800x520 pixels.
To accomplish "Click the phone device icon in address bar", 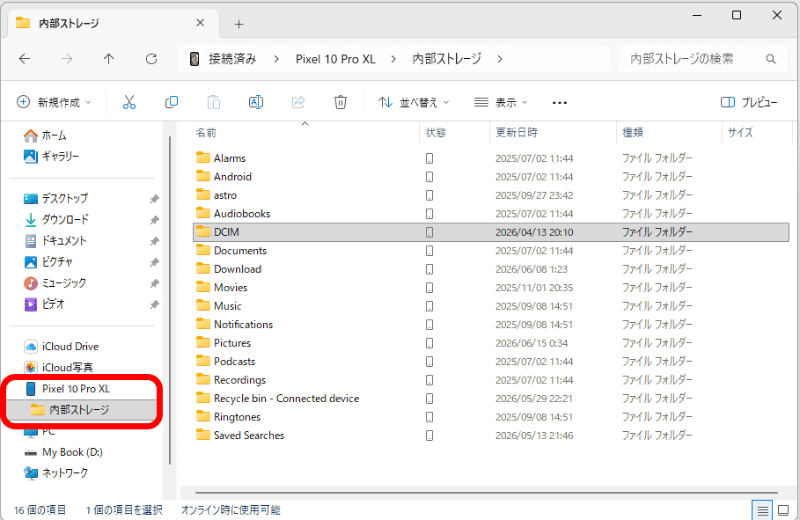I will 194,59.
